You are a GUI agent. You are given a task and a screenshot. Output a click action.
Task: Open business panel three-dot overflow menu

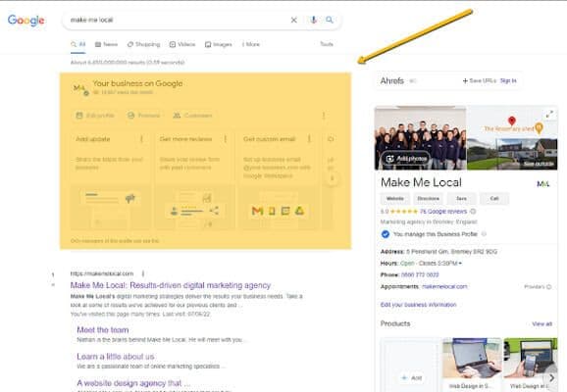(324, 116)
